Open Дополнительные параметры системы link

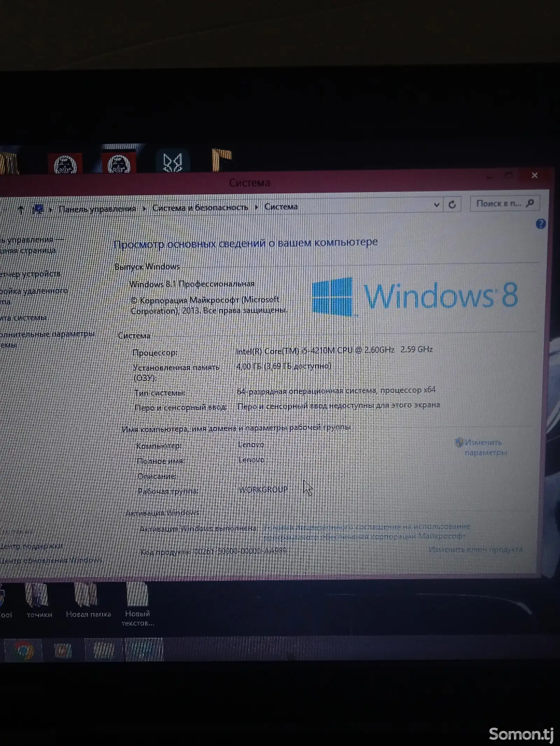[47, 339]
